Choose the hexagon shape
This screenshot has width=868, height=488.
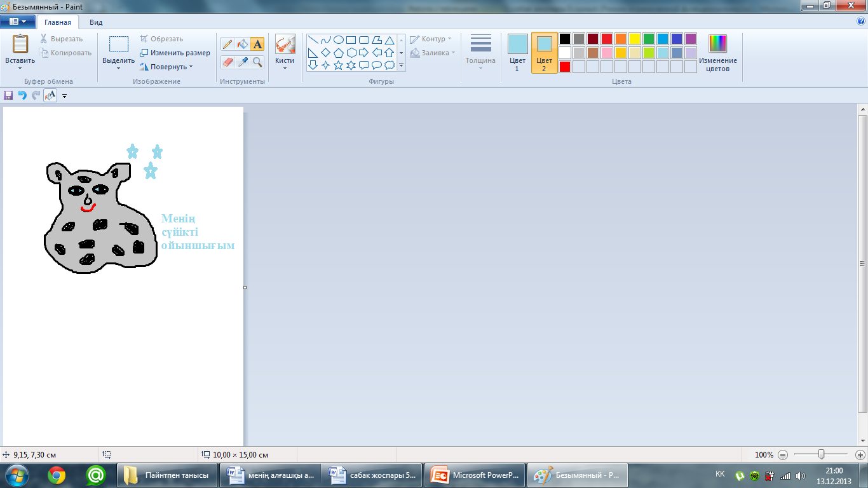pyautogui.click(x=351, y=52)
